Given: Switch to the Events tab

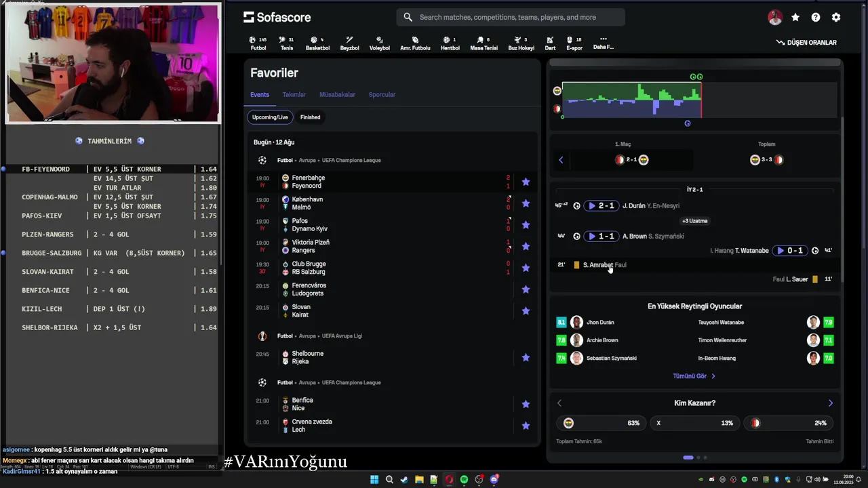Looking at the screenshot, I should pyautogui.click(x=260, y=95).
